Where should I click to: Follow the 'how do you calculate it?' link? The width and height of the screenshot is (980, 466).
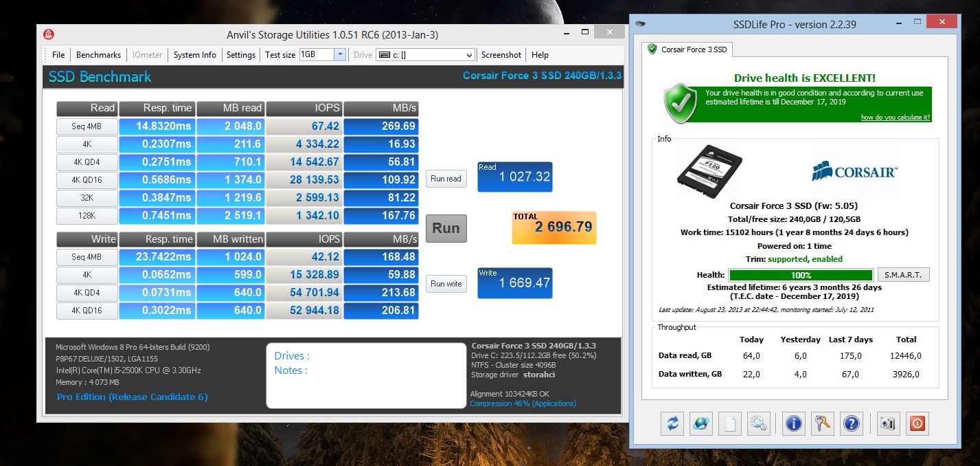pyautogui.click(x=896, y=118)
